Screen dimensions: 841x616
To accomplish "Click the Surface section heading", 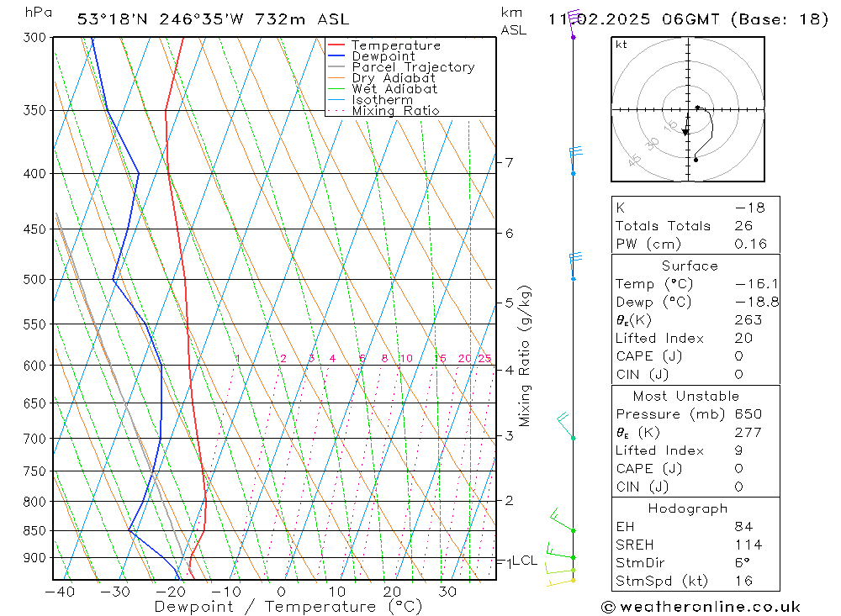I will tap(690, 266).
